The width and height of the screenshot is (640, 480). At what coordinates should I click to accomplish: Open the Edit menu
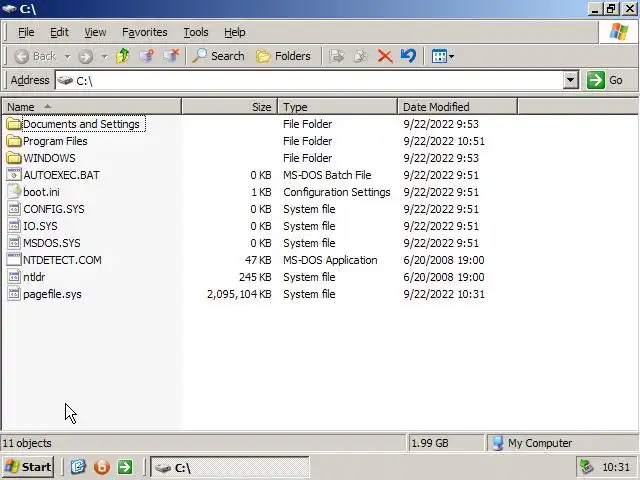click(59, 32)
